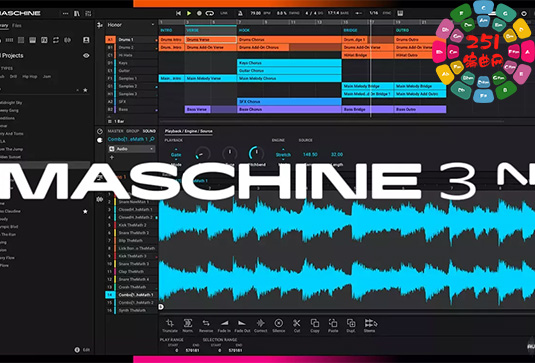Click the Swing percentage value

click(x=282, y=13)
